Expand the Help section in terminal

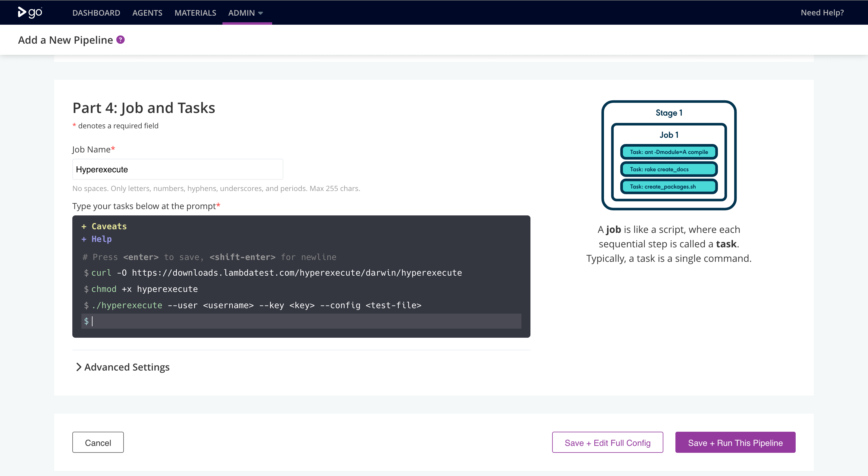[102, 239]
